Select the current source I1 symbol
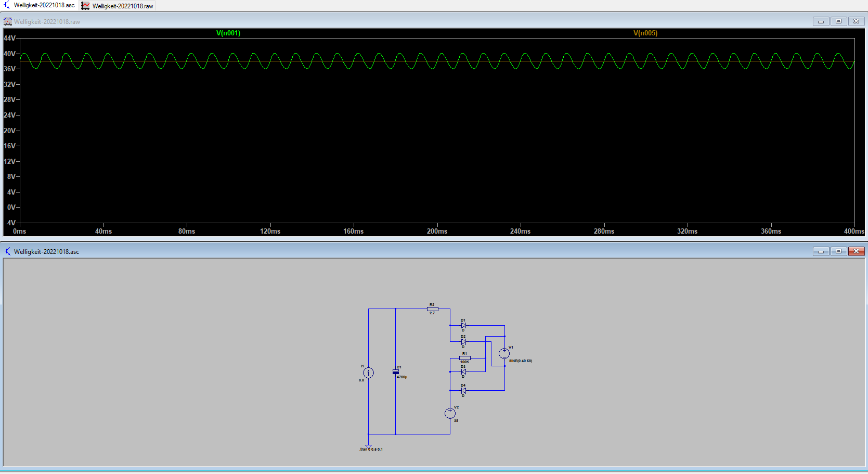 [x=368, y=373]
